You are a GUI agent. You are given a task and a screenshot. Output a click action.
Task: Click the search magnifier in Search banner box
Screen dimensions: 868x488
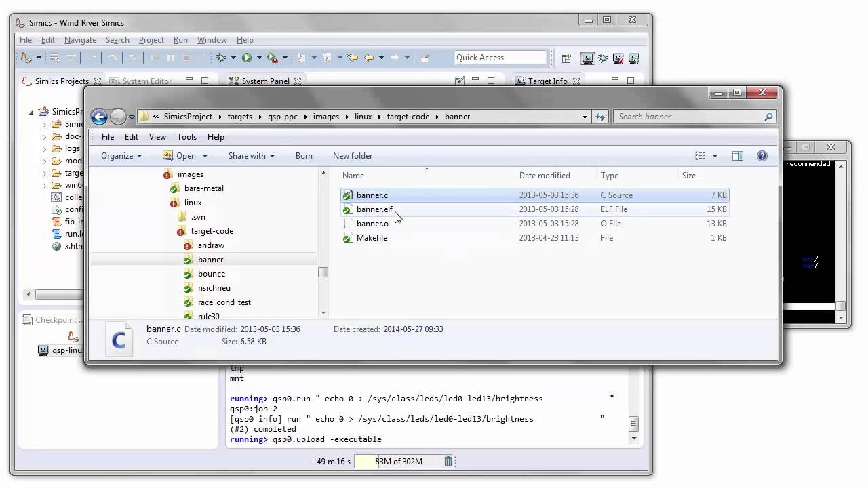768,117
